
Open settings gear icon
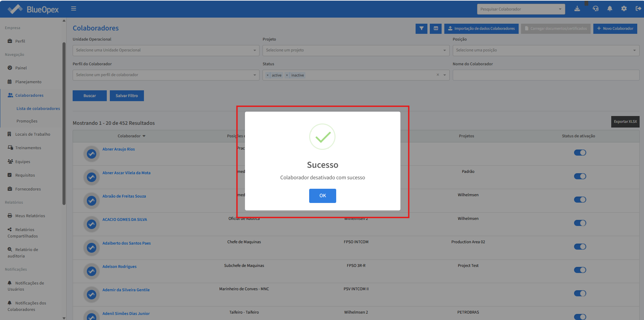click(624, 9)
